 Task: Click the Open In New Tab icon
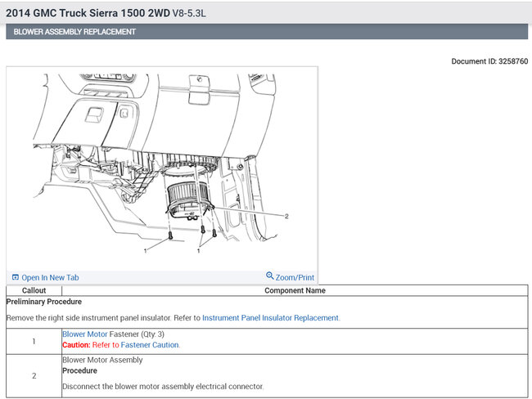coord(16,277)
